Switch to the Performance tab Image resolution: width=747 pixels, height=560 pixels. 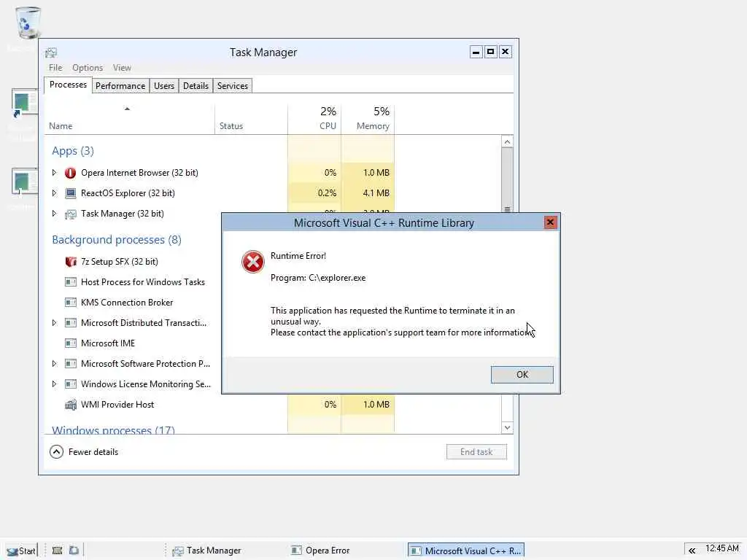120,86
